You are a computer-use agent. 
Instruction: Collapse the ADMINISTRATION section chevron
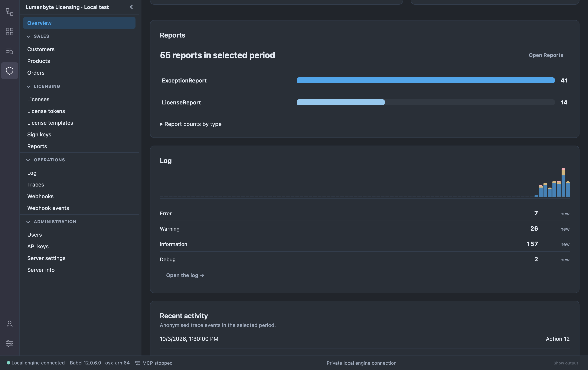coord(28,222)
